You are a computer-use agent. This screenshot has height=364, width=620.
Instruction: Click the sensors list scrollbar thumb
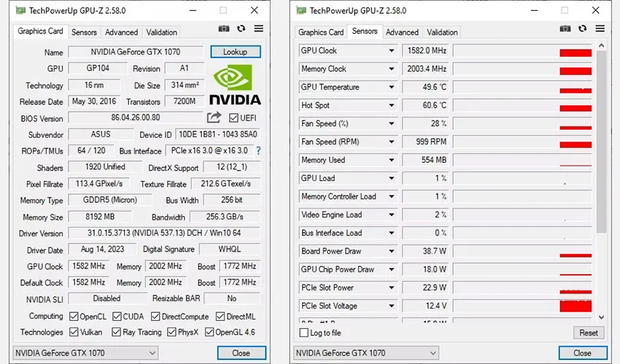coord(602,141)
